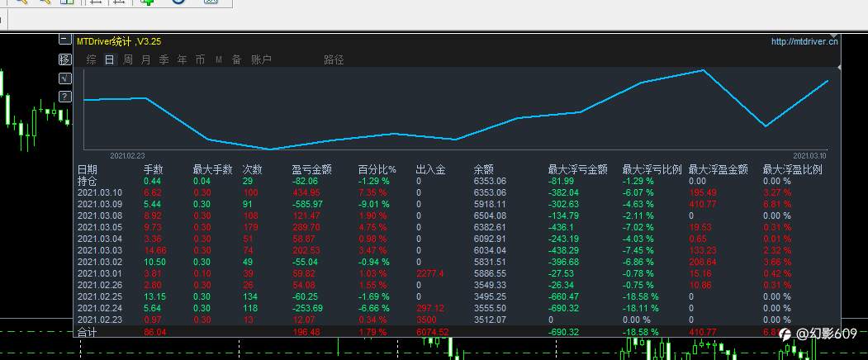The height and width of the screenshot is (360, 868).
Task: Click the 路径 path tab
Action: pos(334,59)
